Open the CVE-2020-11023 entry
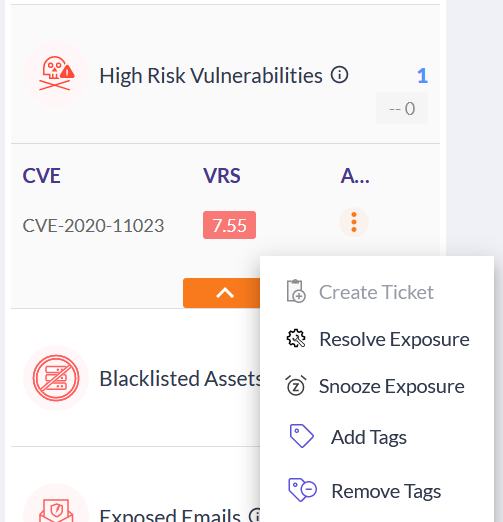The image size is (503, 522). [x=93, y=225]
